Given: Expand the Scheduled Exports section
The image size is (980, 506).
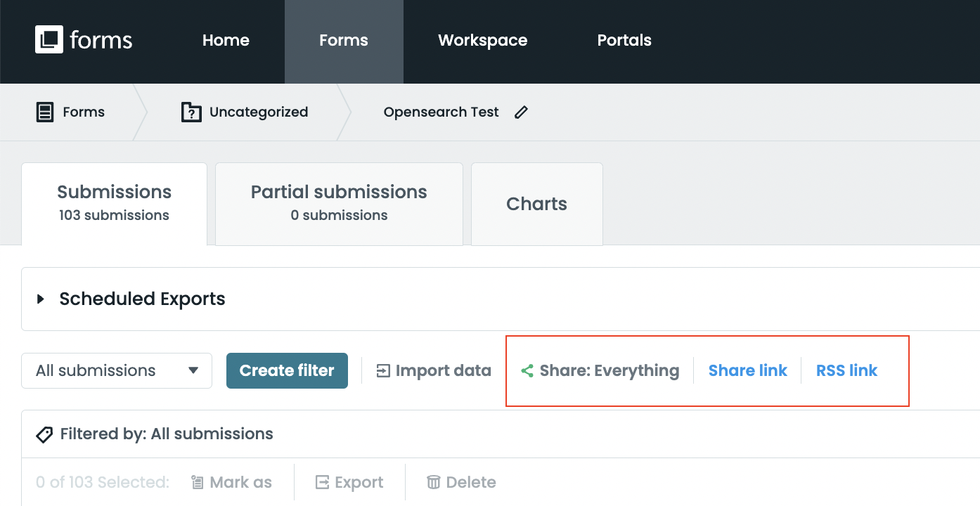Looking at the screenshot, I should (41, 299).
